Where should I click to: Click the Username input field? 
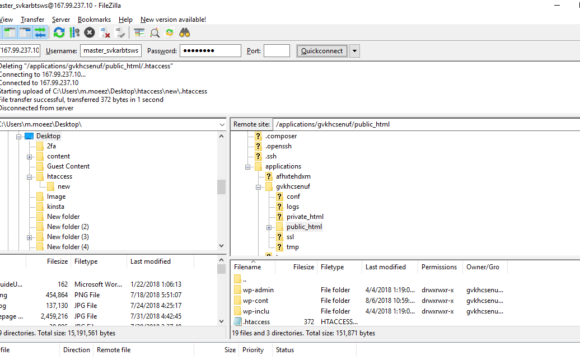111,50
